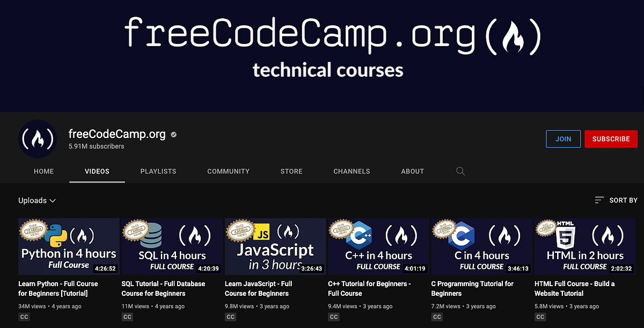This screenshot has width=644, height=328.
Task: Click the CC badge under the JavaScript course
Action: [230, 317]
